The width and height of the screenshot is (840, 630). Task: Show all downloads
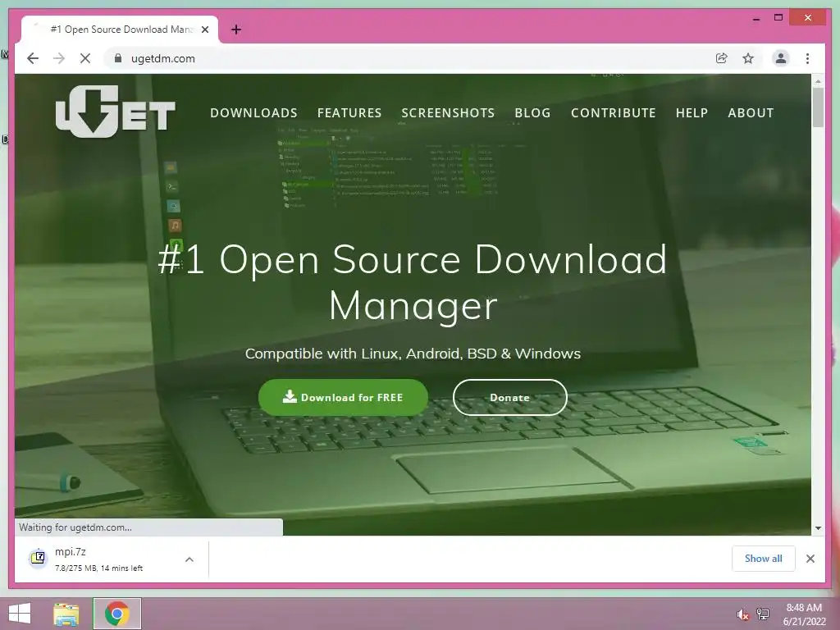pyautogui.click(x=764, y=559)
